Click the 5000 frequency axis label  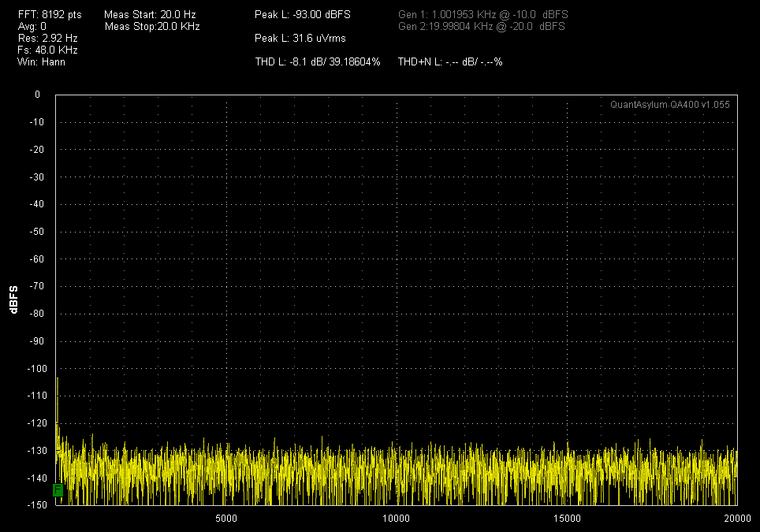coord(226,519)
